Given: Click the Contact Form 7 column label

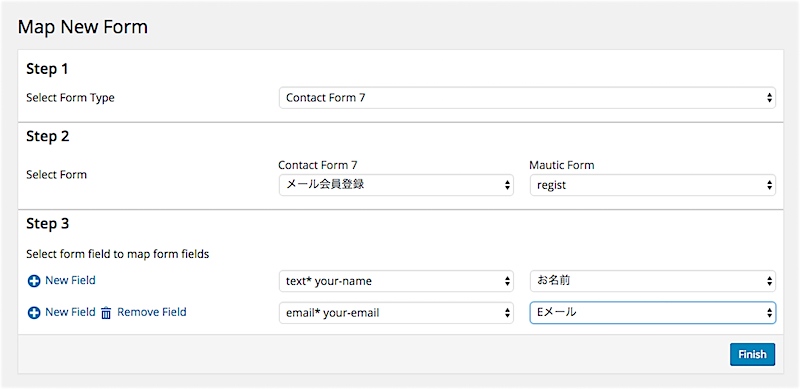Looking at the screenshot, I should click(x=317, y=165).
